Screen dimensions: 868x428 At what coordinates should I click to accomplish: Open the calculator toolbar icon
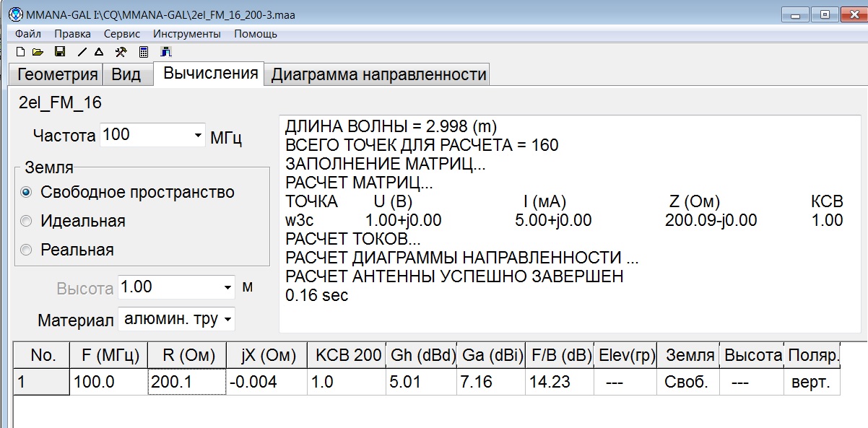(144, 52)
